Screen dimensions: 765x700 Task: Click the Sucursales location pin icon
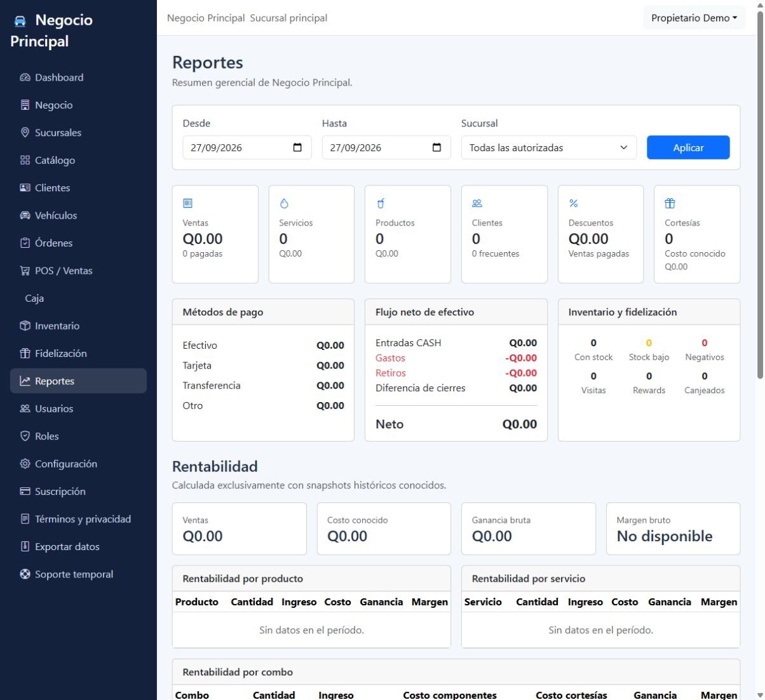(x=25, y=133)
